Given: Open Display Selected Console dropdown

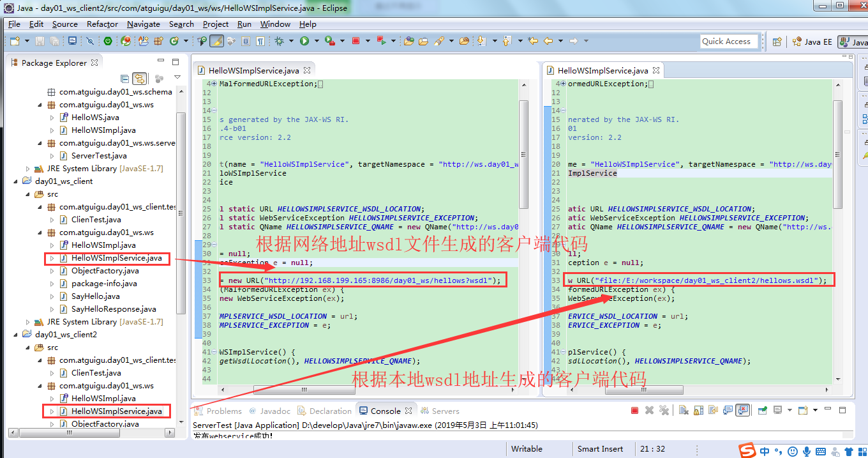Looking at the screenshot, I should coord(790,410).
